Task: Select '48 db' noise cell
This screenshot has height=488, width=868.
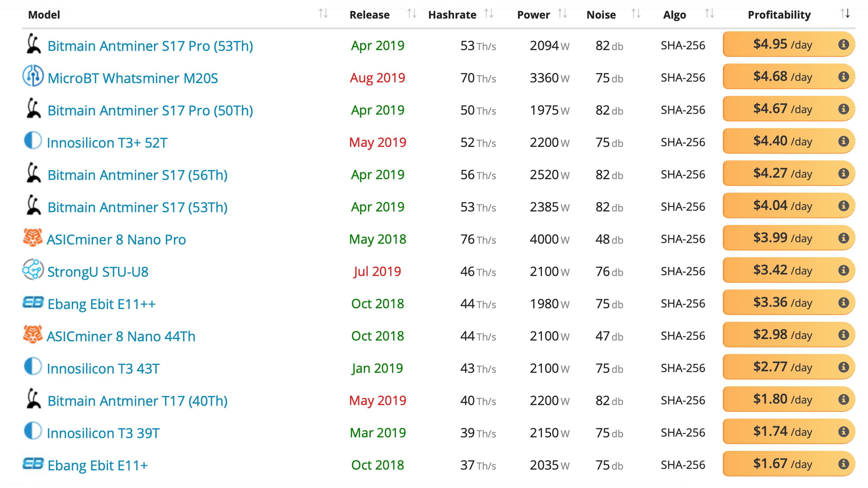Action: point(609,239)
